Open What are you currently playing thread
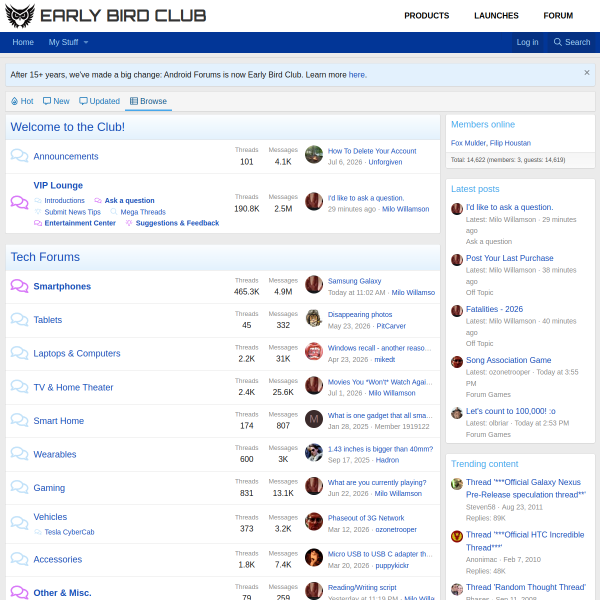 [x=377, y=483]
